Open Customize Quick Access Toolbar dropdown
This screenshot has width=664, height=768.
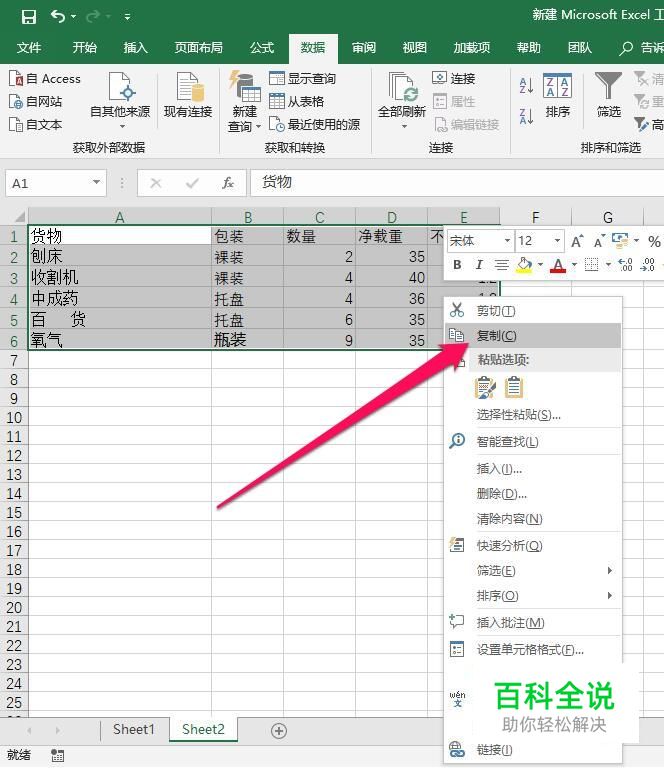pos(127,17)
